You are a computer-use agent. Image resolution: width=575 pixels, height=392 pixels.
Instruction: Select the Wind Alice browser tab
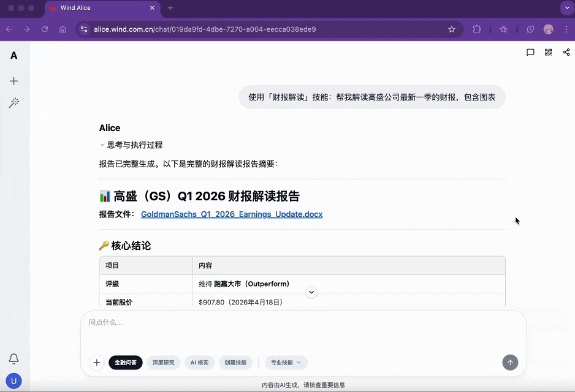pyautogui.click(x=103, y=9)
